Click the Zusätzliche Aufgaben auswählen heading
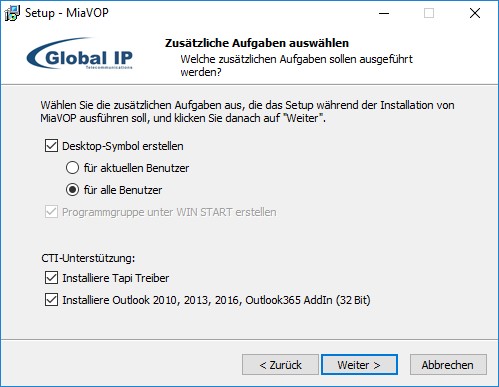 [257, 43]
